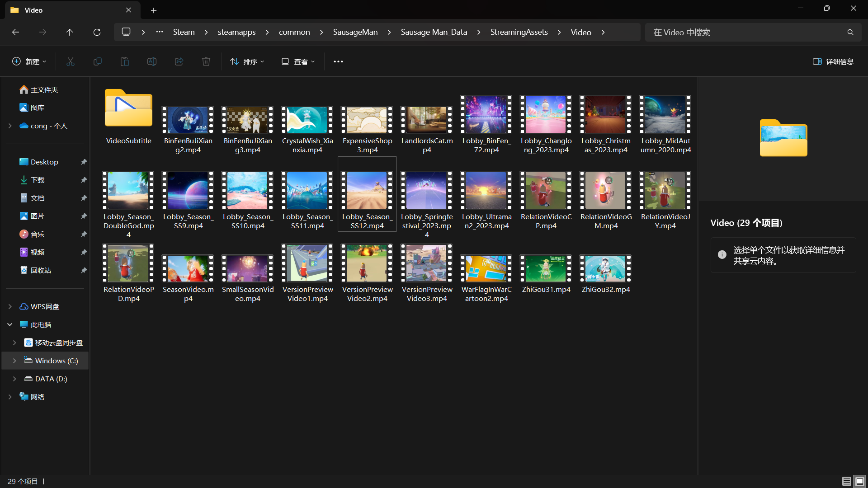Select RelationVideoGM.mp4 video file
This screenshot has width=868, height=488.
(x=606, y=200)
